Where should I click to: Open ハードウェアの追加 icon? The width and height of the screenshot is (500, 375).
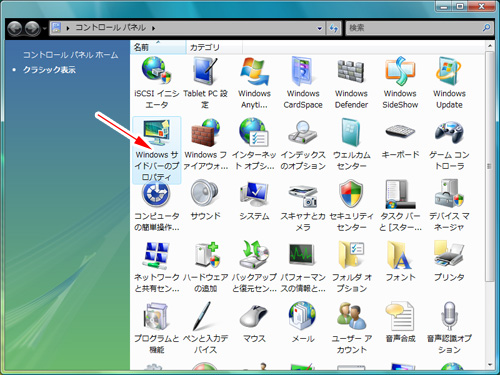(207, 255)
